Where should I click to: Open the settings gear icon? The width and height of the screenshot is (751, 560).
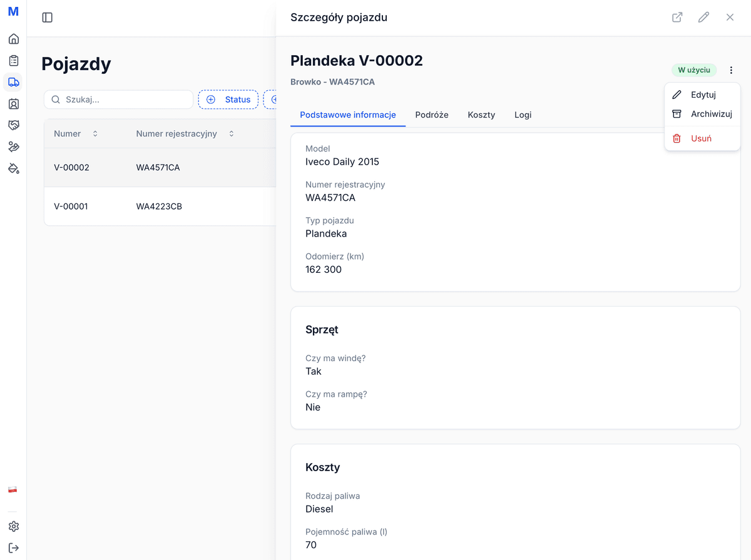(13, 527)
